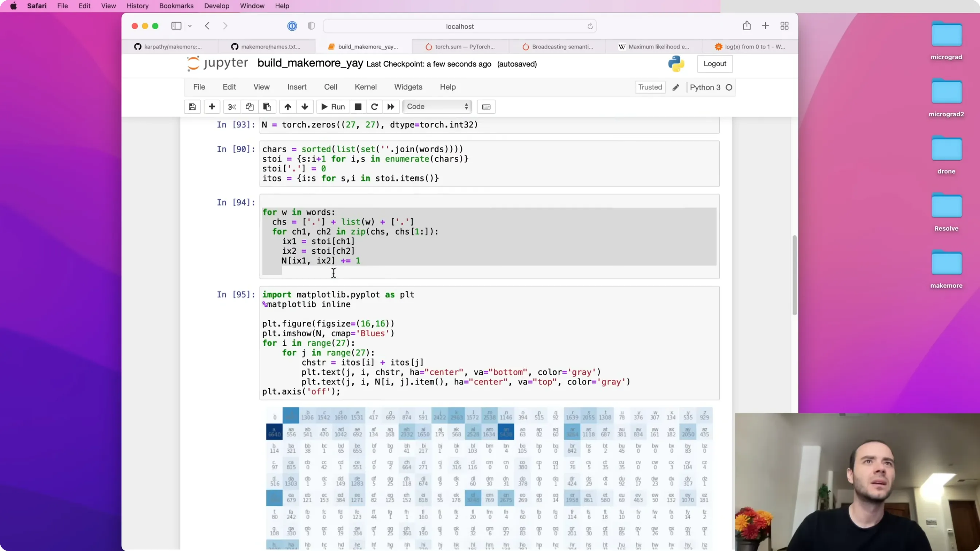Click the localhost address bar
Screen dimensions: 980x551
(x=460, y=26)
